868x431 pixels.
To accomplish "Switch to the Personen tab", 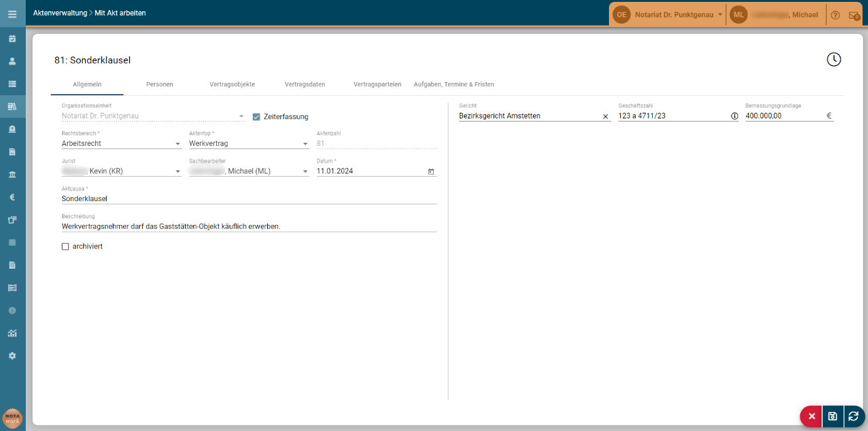I will [x=159, y=84].
